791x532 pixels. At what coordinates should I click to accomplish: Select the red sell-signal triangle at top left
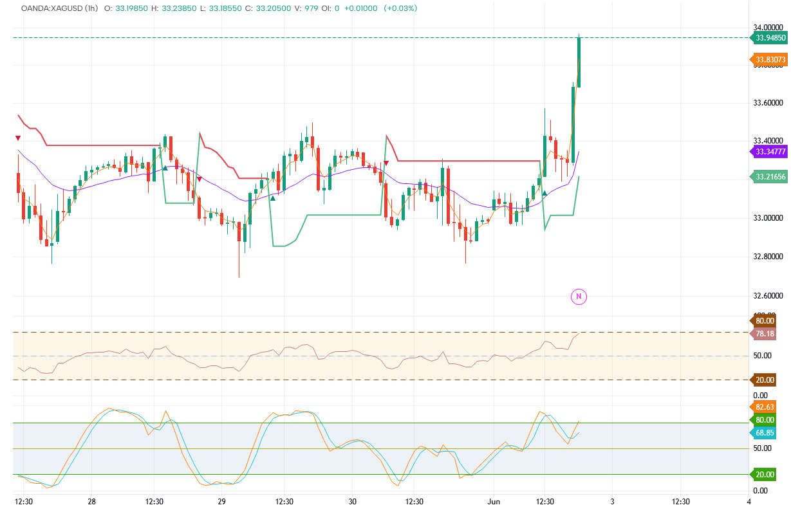tap(17, 137)
